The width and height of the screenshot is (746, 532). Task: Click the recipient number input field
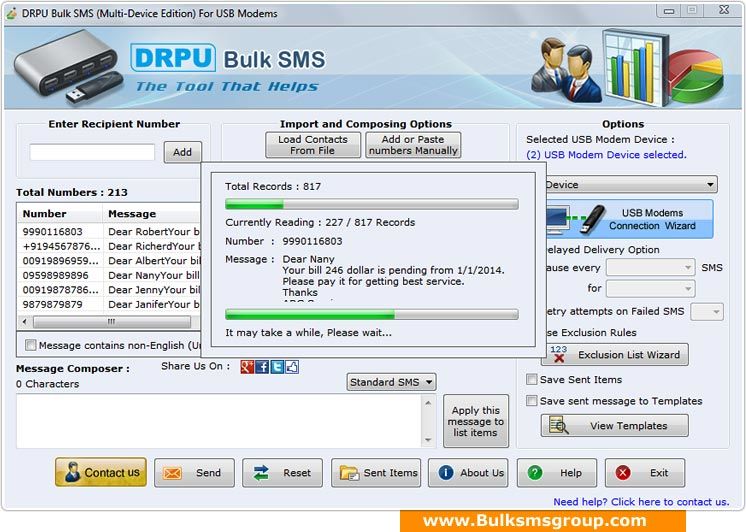92,152
